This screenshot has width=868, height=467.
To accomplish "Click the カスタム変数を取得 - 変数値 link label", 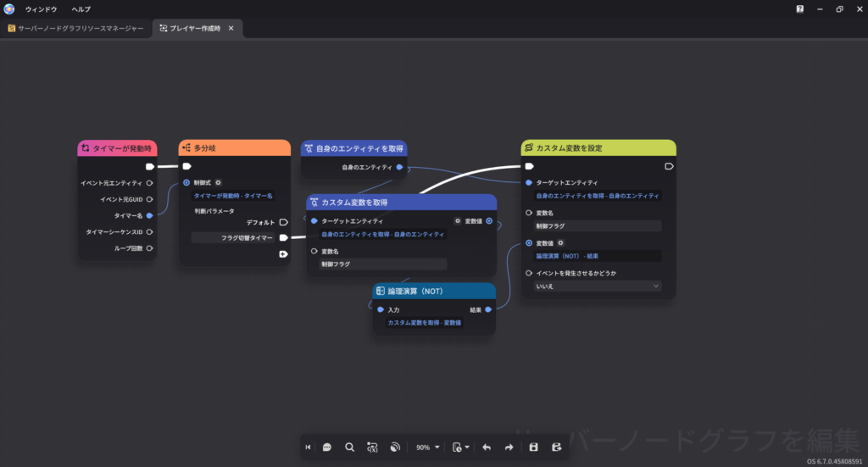I will [425, 323].
